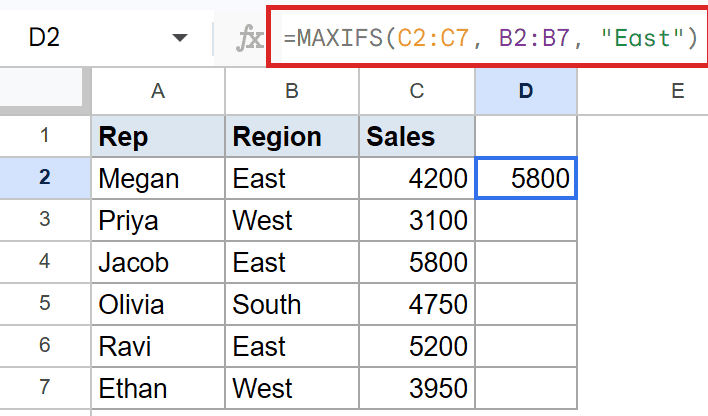Select column A header
This screenshot has height=416, width=708.
(x=158, y=91)
